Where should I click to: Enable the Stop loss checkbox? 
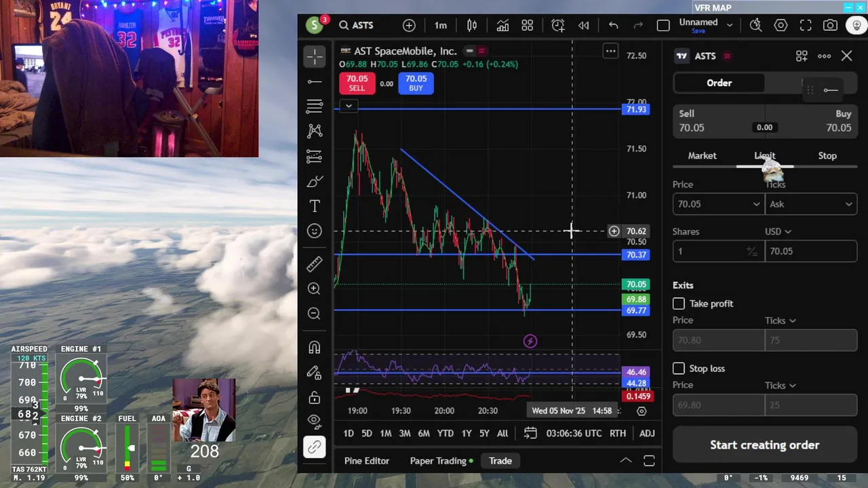click(x=679, y=369)
